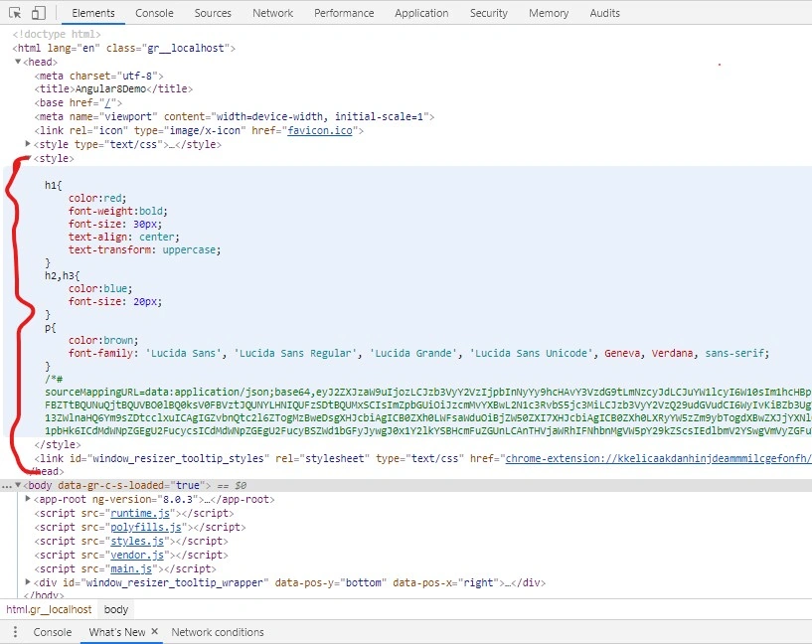Image resolution: width=812 pixels, height=644 pixels.
Task: Toggle the device toolbar icon
Action: tap(39, 13)
